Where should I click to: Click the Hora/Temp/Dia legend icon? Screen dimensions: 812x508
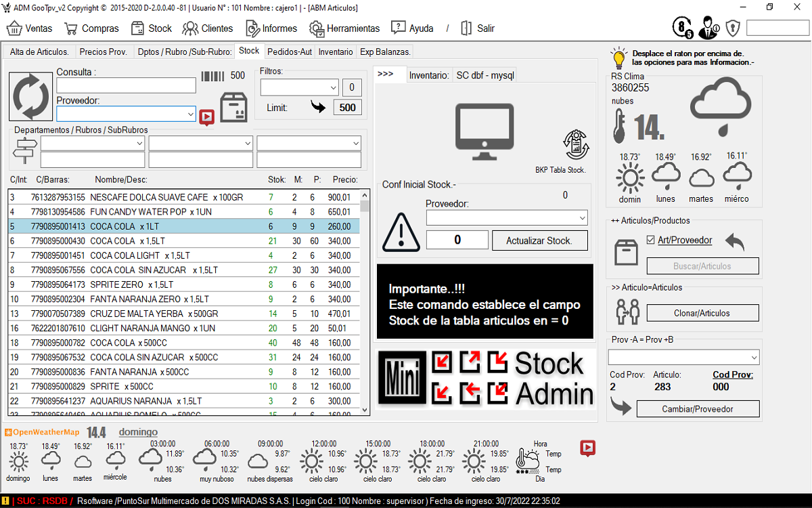point(528,461)
